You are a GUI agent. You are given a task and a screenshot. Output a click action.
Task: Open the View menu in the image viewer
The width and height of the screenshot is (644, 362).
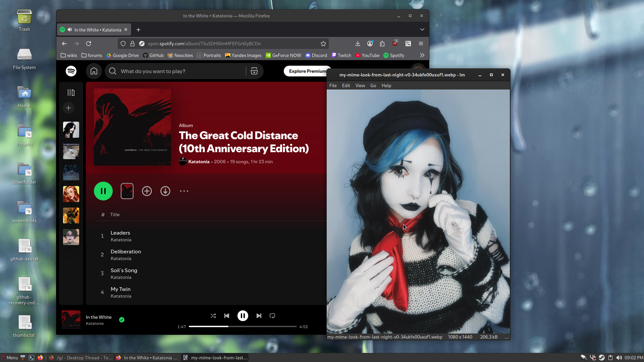pos(360,85)
